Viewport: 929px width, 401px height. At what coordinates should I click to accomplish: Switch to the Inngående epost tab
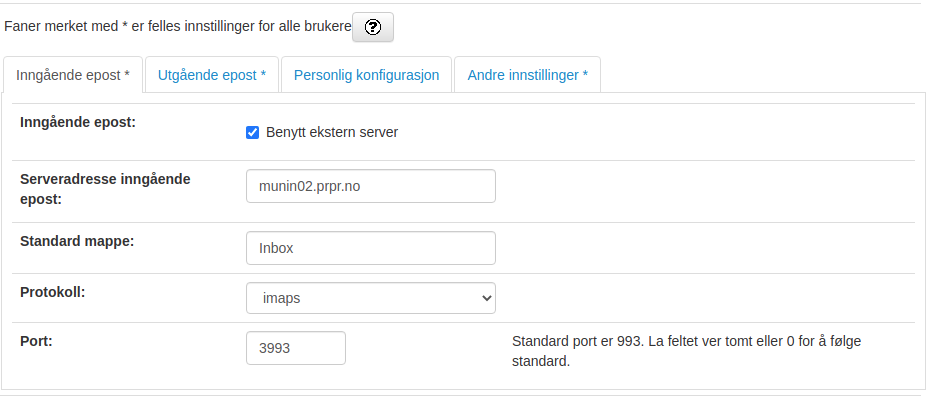pyautogui.click(x=73, y=75)
